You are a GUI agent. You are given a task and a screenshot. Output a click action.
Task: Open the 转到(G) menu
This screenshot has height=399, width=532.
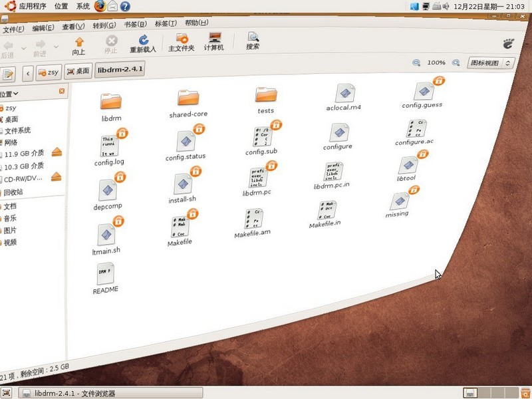point(104,25)
